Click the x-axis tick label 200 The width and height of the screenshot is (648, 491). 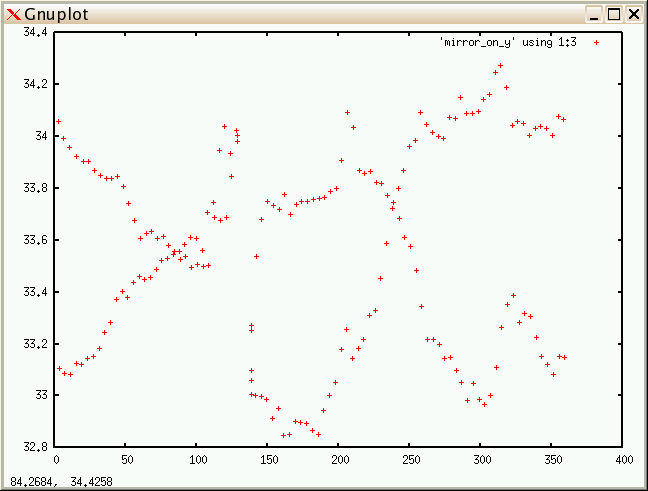(339, 460)
